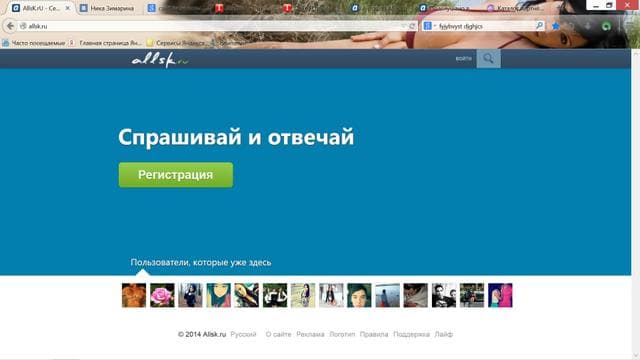Switch to the Каталог tab

[x=516, y=8]
